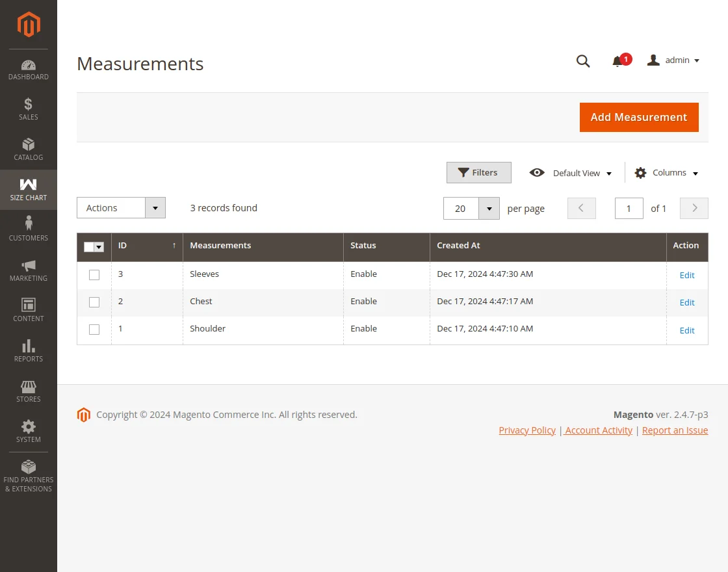Check the row checkbox for Sleeves
The width and height of the screenshot is (728, 572).
coord(94,274)
